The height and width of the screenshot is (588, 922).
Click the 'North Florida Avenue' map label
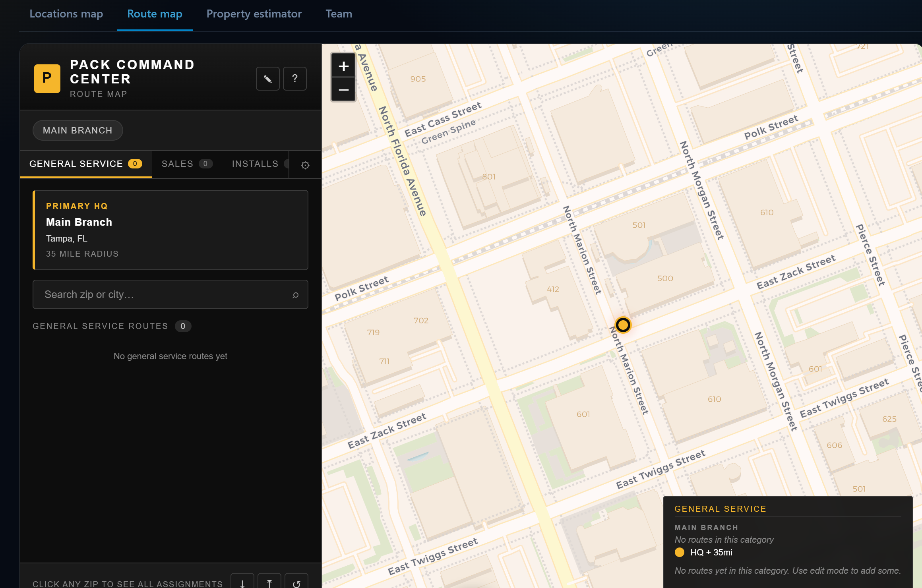402,161
